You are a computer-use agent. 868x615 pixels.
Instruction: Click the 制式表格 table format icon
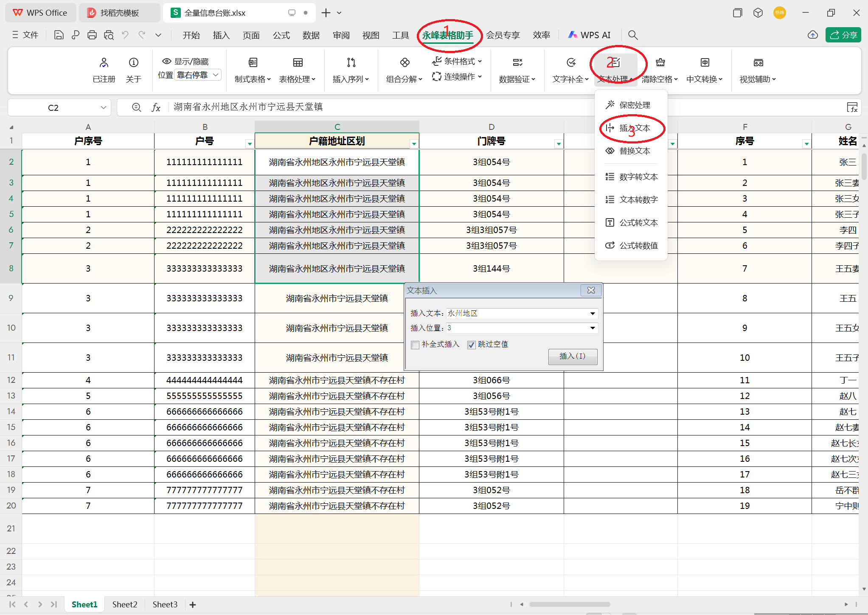pyautogui.click(x=253, y=63)
